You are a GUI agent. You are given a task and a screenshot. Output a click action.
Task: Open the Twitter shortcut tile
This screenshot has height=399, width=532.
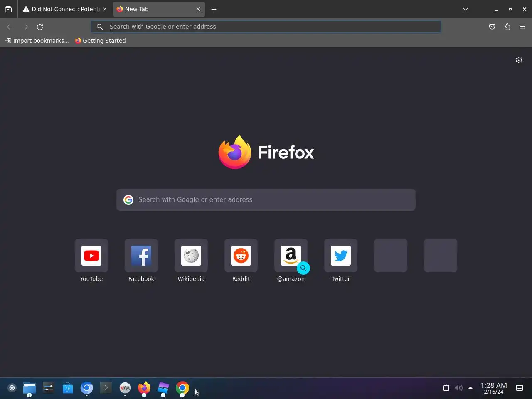pyautogui.click(x=341, y=256)
